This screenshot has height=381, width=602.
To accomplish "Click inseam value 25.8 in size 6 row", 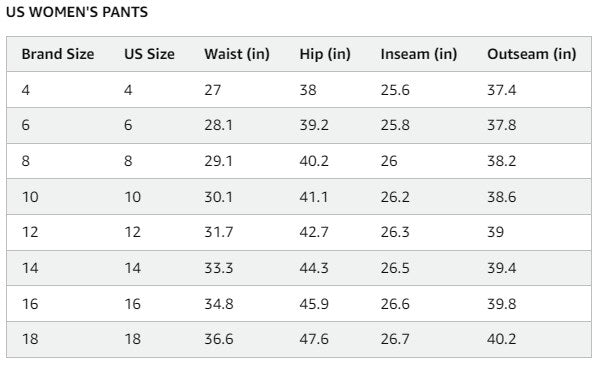I will click(395, 125).
